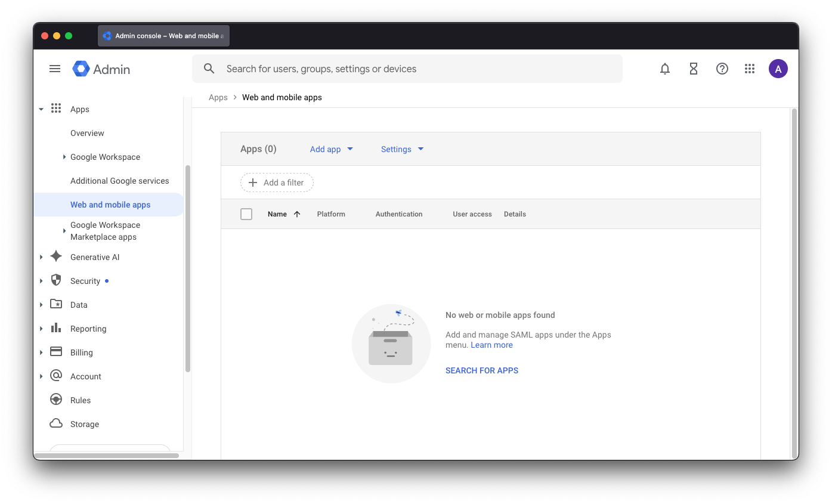The height and width of the screenshot is (504, 832).
Task: Click the notifications bell icon
Action: coord(664,69)
